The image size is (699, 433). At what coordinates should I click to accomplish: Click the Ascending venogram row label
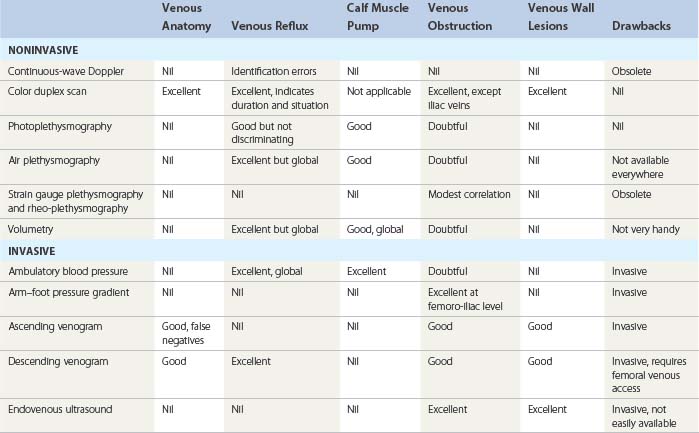[x=54, y=326]
